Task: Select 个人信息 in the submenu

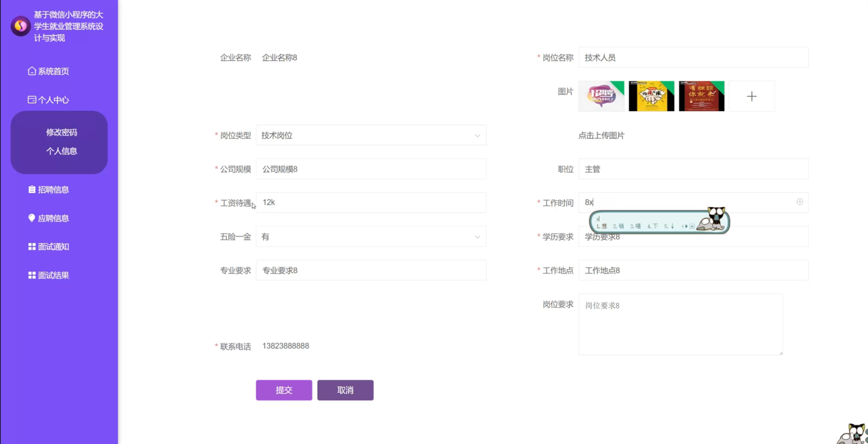Action: point(61,151)
